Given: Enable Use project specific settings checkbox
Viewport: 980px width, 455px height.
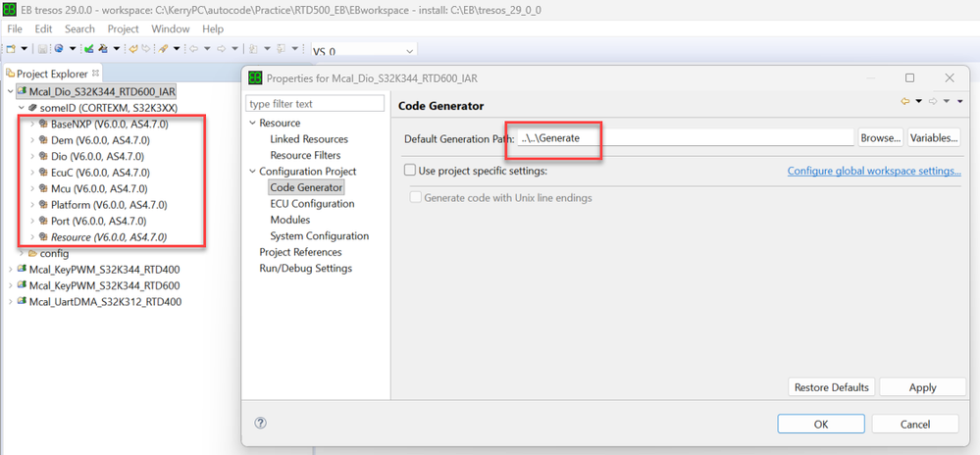Looking at the screenshot, I should point(410,171).
